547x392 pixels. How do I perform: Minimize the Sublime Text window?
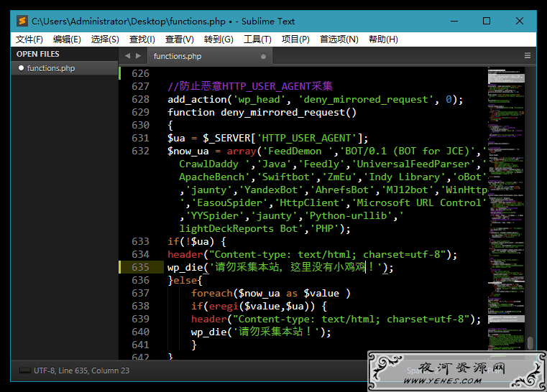454,22
